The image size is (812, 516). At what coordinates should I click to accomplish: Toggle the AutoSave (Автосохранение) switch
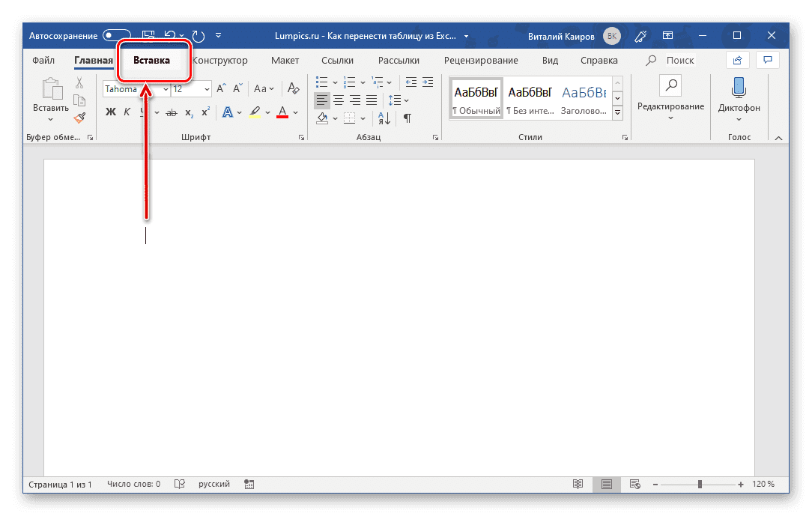[x=116, y=35]
